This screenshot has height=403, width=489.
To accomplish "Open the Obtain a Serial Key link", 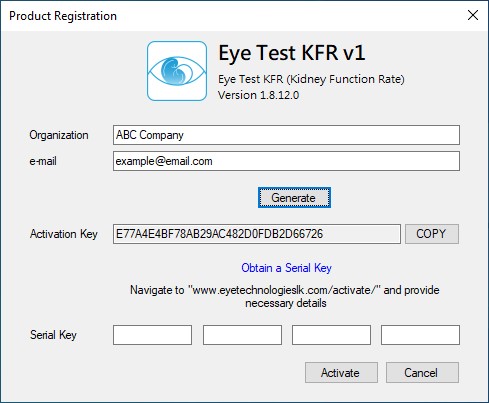I will tap(286, 268).
